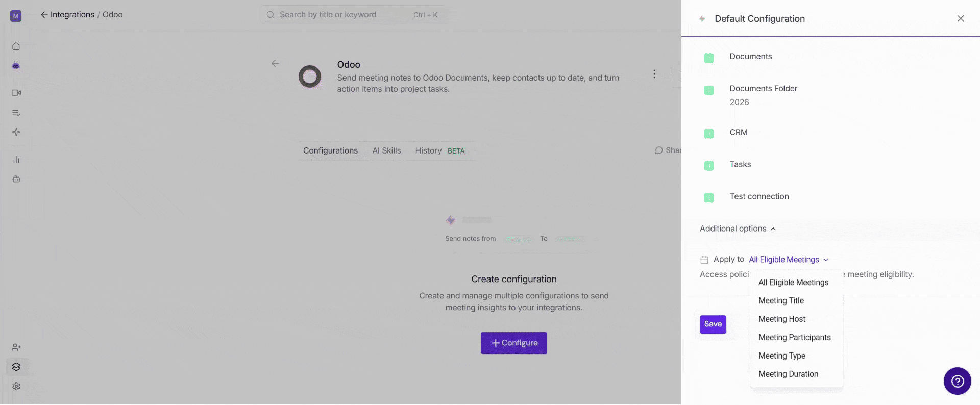Click the sparkle AI icon in sidebar

point(16,132)
